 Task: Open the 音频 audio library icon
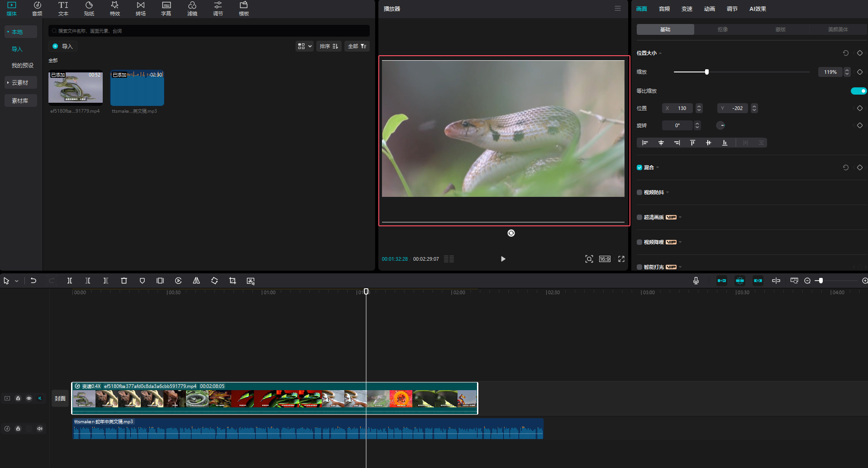coord(37,9)
